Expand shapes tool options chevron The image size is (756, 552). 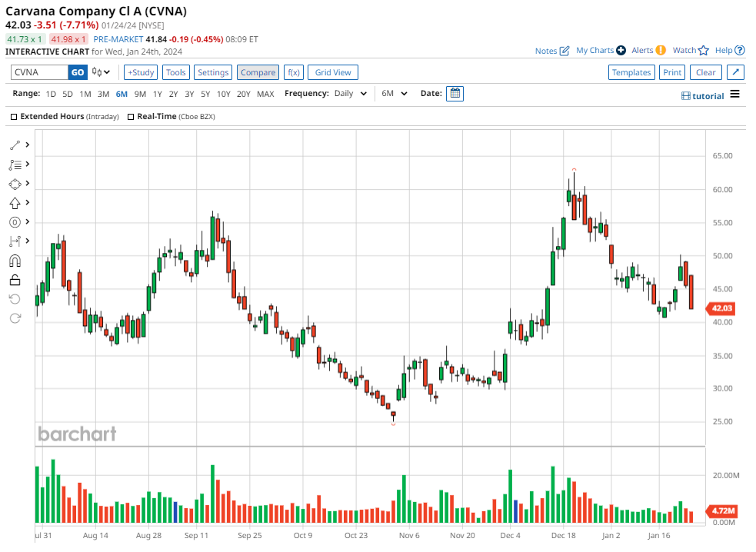coord(28,183)
